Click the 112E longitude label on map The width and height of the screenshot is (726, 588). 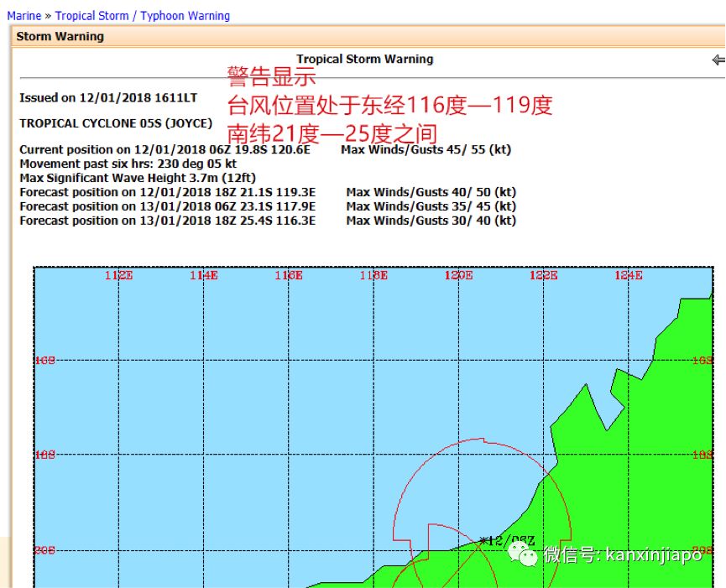(118, 275)
